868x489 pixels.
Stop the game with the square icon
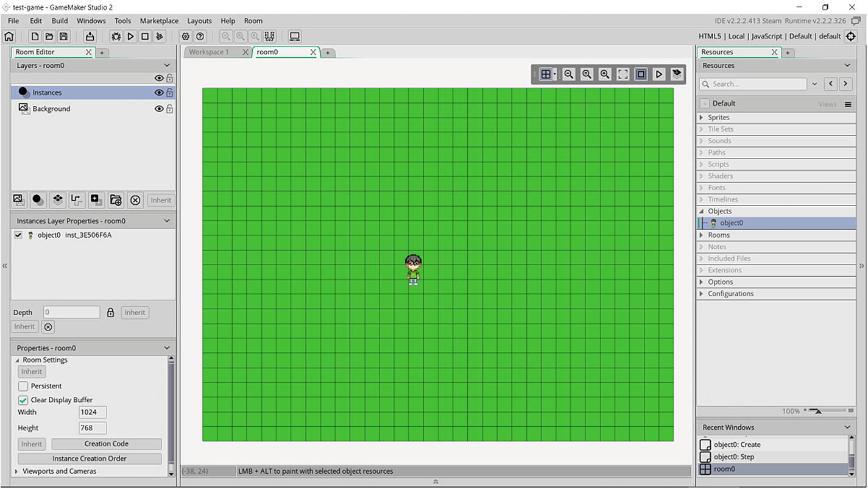click(145, 37)
